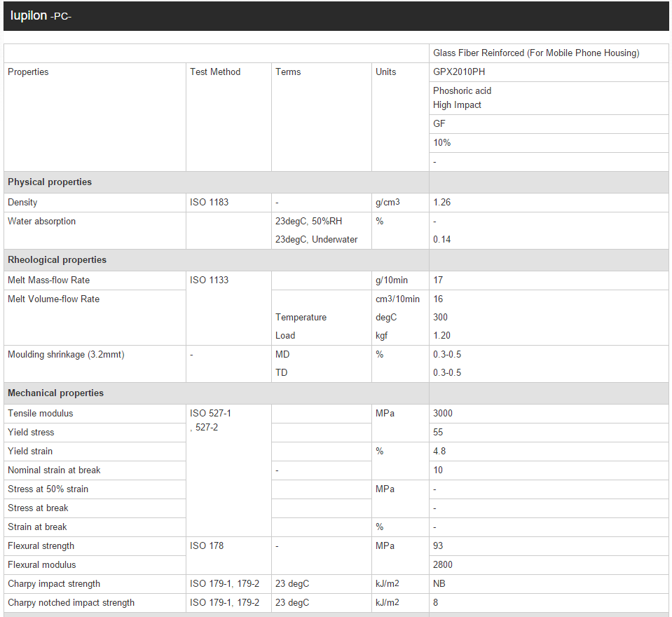Select the 23degC, Underwater term

316,240
